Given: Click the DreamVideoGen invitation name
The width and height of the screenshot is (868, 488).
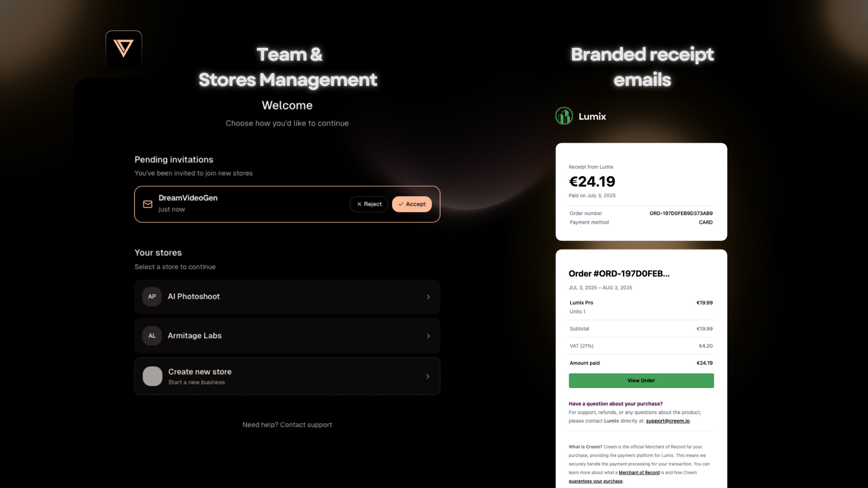Looking at the screenshot, I should 188,198.
